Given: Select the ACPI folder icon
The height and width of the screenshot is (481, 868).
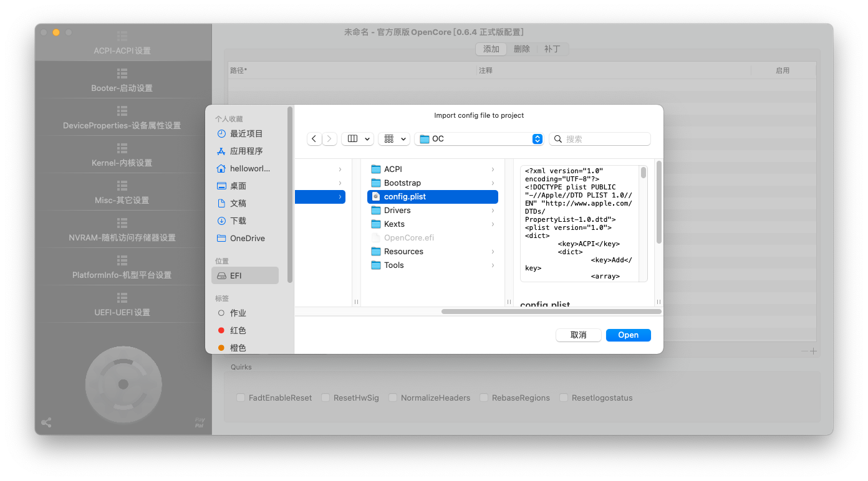Looking at the screenshot, I should 375,169.
